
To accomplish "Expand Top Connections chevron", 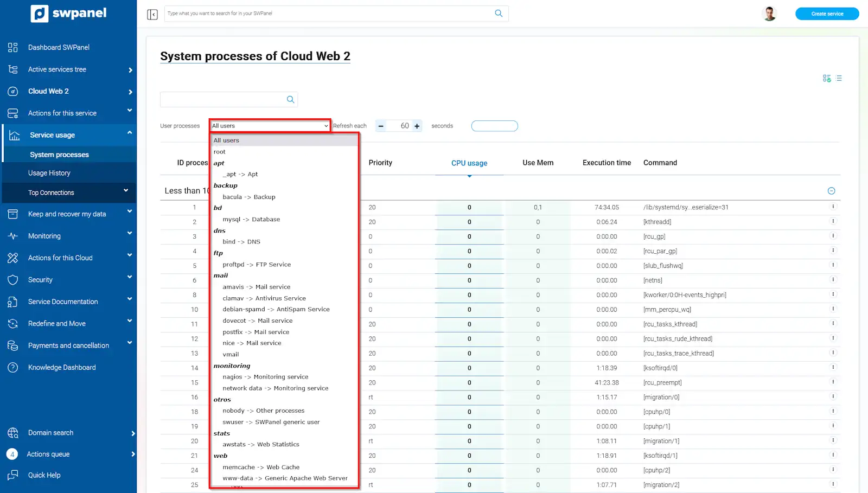I will click(126, 190).
